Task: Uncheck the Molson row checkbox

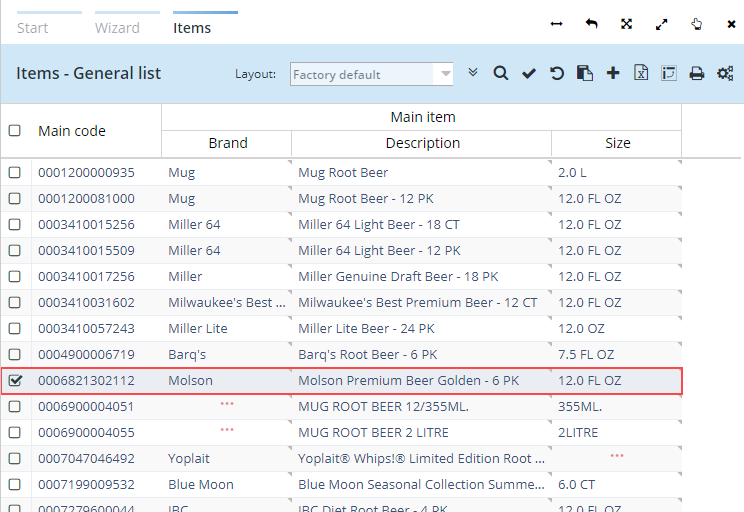Action: (x=15, y=381)
